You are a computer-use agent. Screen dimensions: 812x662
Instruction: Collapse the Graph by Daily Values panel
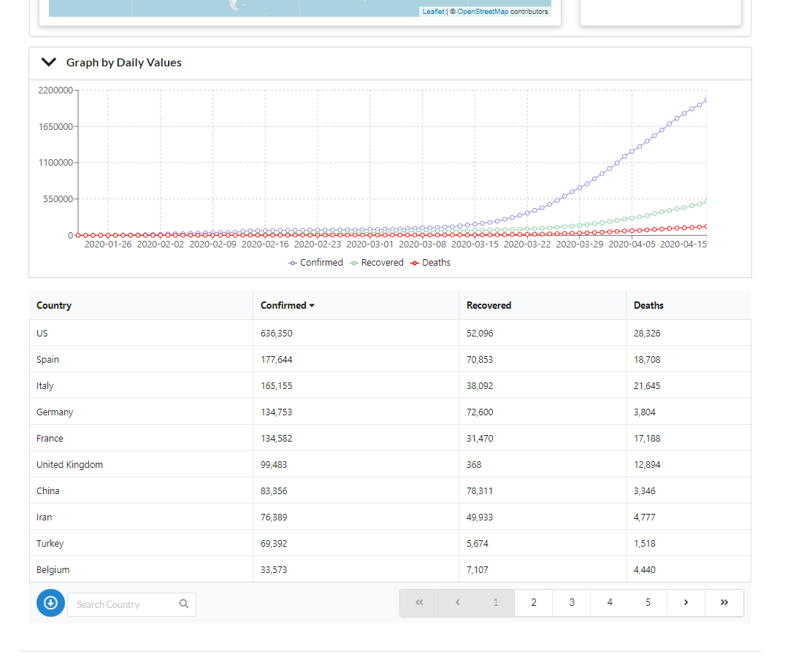(49, 63)
